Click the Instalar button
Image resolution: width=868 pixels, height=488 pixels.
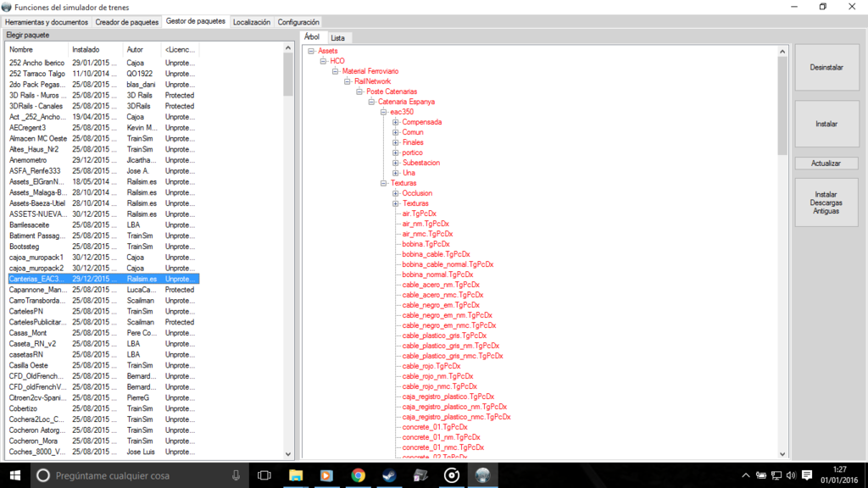click(826, 124)
